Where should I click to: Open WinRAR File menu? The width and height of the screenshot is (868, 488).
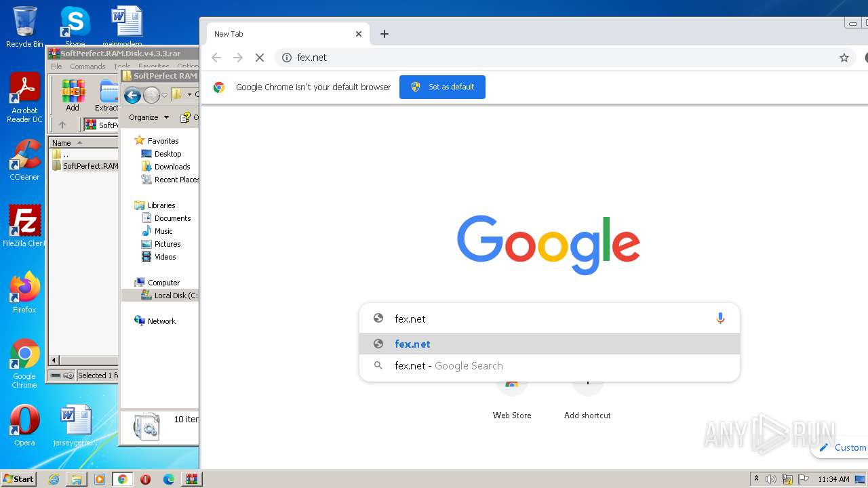56,66
